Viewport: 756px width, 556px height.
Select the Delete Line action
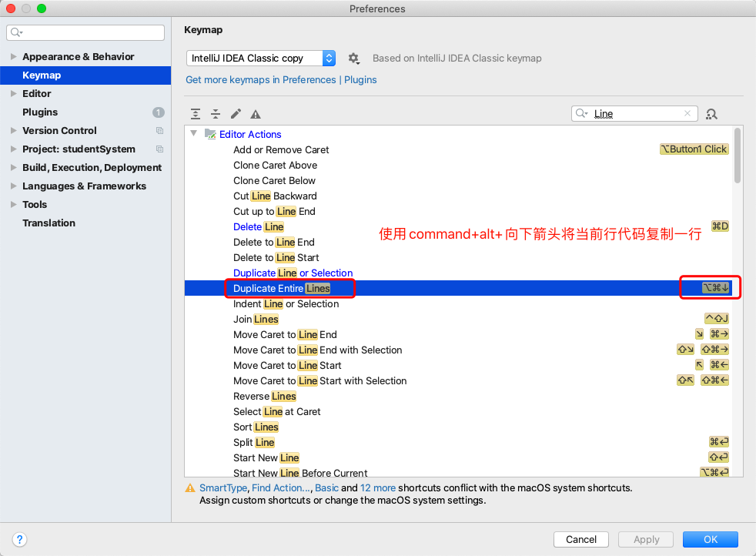point(259,226)
